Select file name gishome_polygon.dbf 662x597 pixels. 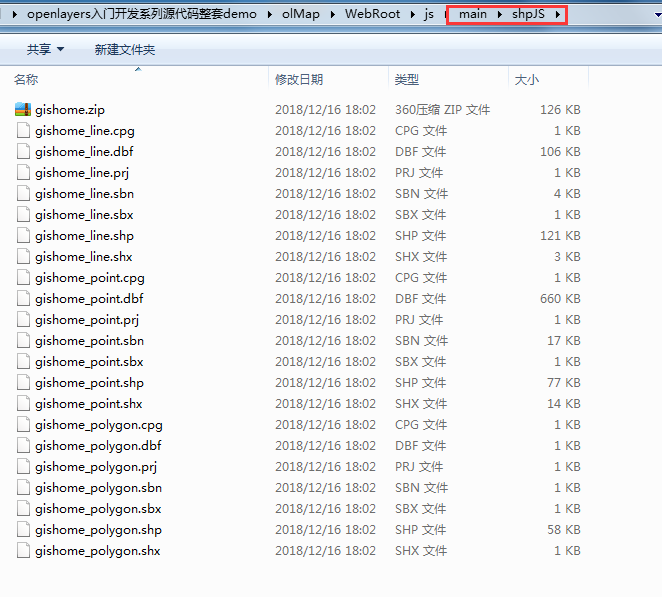98,446
